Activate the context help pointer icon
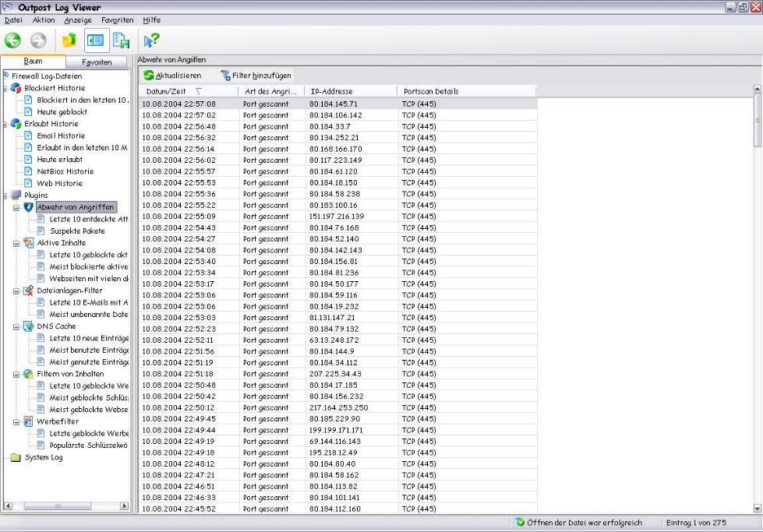 pyautogui.click(x=151, y=41)
